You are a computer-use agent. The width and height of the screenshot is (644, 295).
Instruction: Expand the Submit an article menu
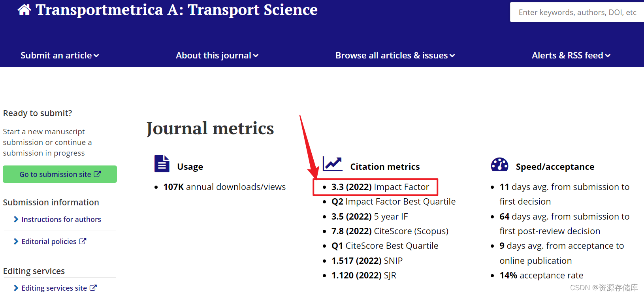coord(59,55)
